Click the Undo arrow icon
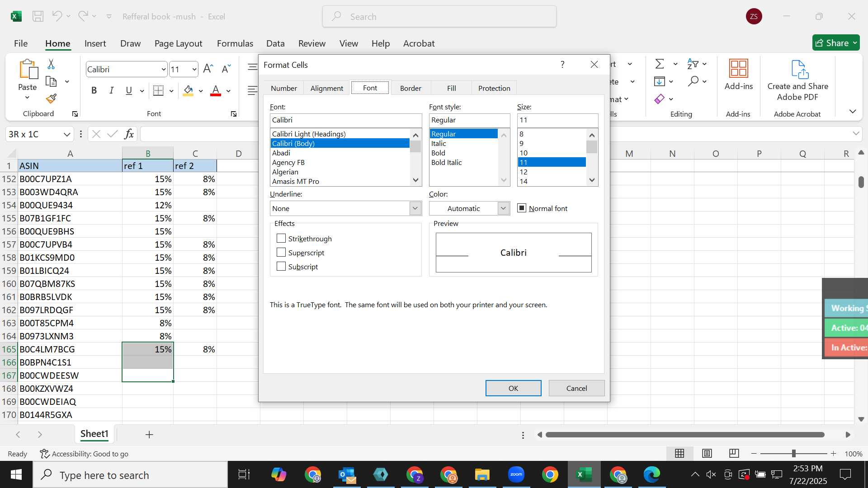 (x=57, y=16)
